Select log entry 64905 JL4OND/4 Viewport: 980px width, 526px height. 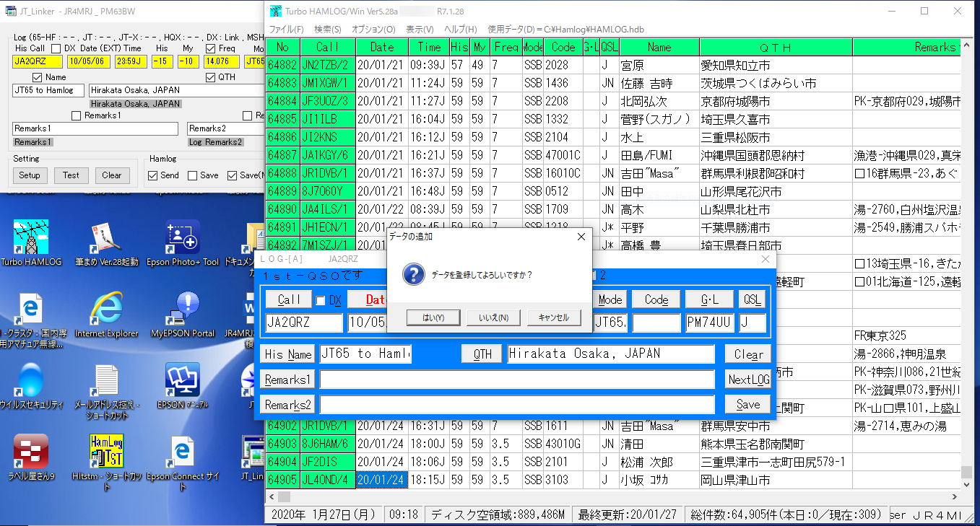pos(614,480)
